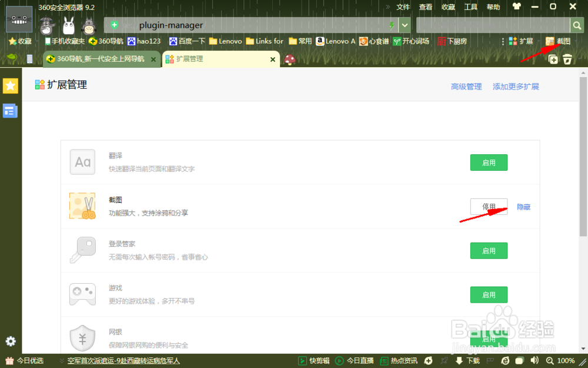This screenshot has height=368, width=588.
Task: Enable the 登录管家 extension
Action: pyautogui.click(x=489, y=250)
